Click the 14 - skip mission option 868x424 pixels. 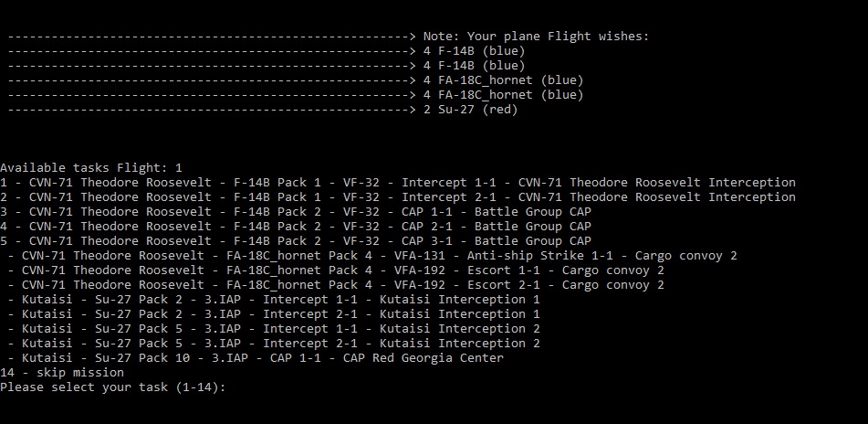62,373
